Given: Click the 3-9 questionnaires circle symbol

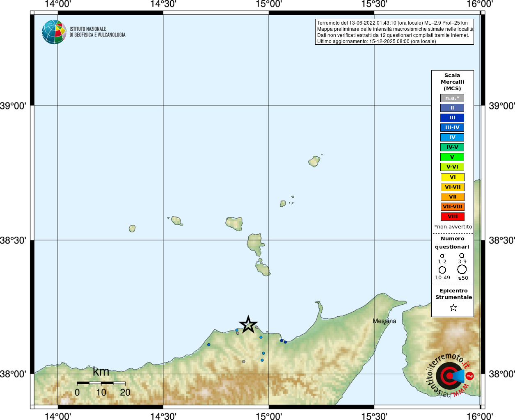Looking at the screenshot, I should (x=462, y=255).
